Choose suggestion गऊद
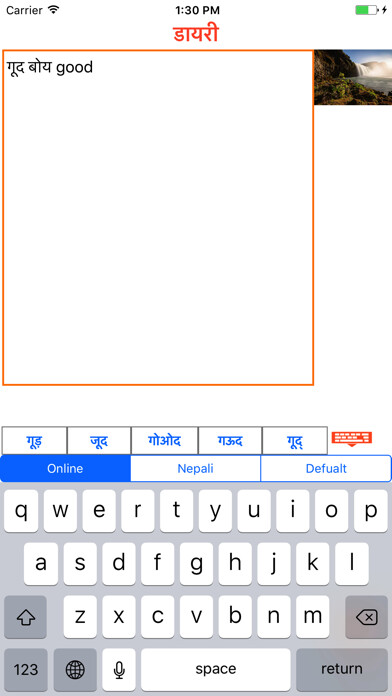392x696 pixels. coord(230,441)
